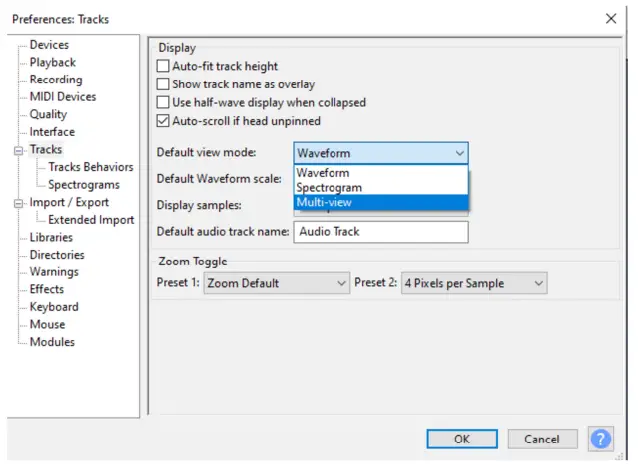
Task: Go to the Keyboard preferences section
Action: (x=54, y=307)
